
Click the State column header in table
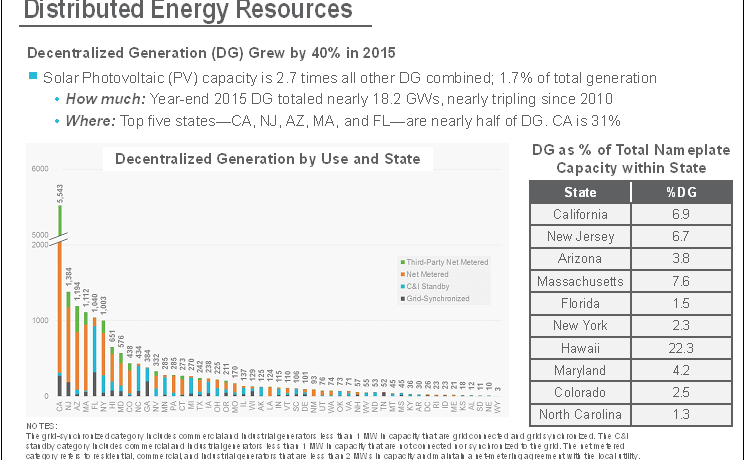point(581,192)
